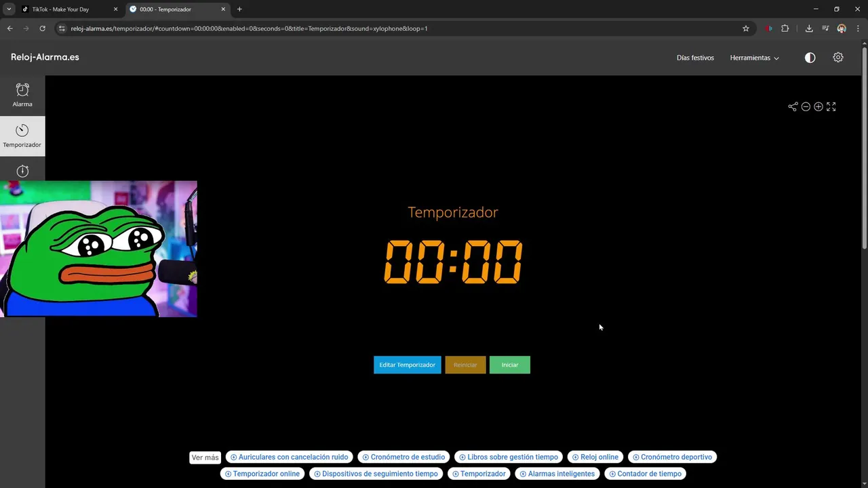868x488 pixels.
Task: Click the page vertical scrollbar
Action: coord(864,149)
